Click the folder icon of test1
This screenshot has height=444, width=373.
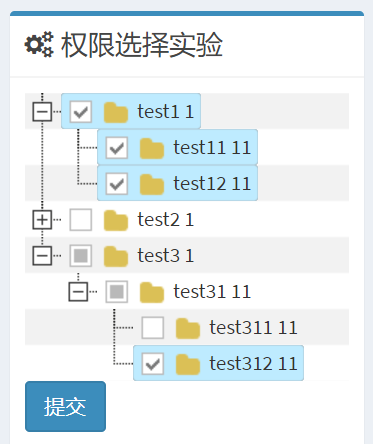click(x=116, y=112)
